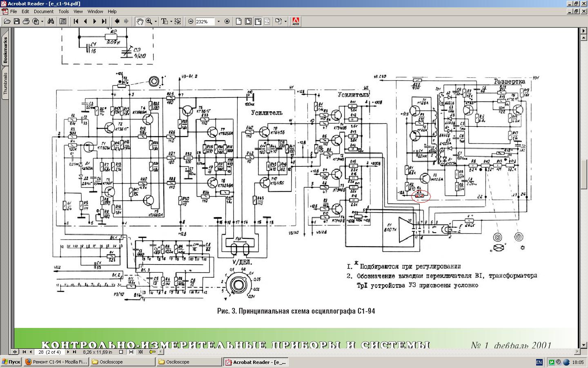
Task: Click the zoom in plus button
Action: pyautogui.click(x=227, y=21)
